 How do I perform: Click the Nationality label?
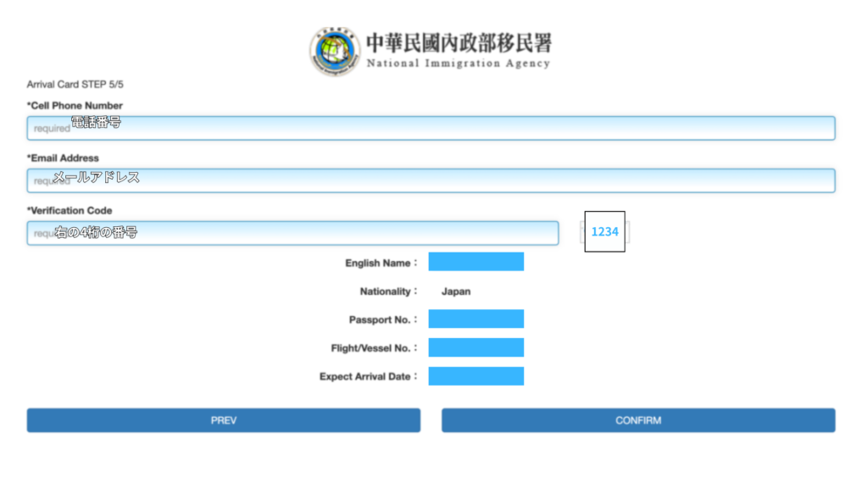coord(388,291)
